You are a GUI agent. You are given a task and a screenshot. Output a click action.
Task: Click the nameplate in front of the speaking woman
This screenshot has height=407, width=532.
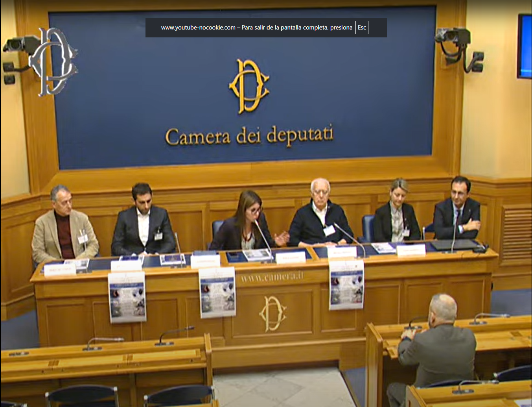pyautogui.click(x=291, y=256)
